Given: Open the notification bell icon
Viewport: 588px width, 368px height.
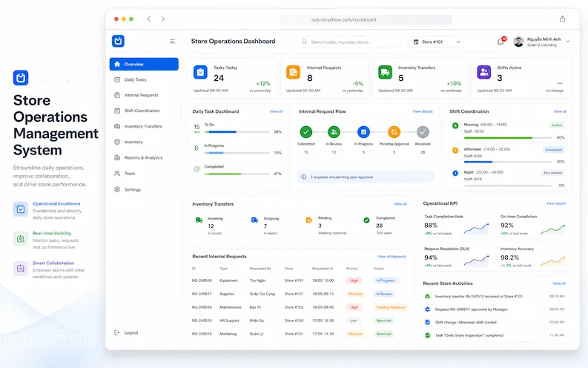Looking at the screenshot, I should pyautogui.click(x=501, y=42).
